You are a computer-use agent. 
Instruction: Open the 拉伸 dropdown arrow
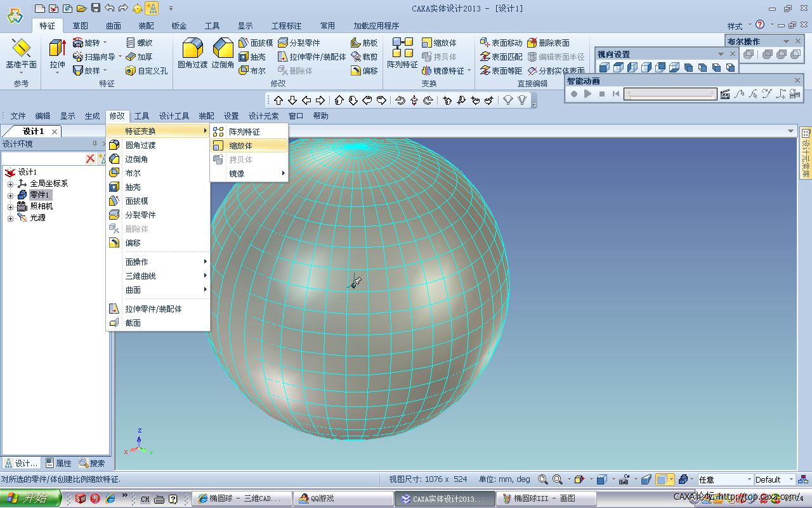click(x=57, y=72)
